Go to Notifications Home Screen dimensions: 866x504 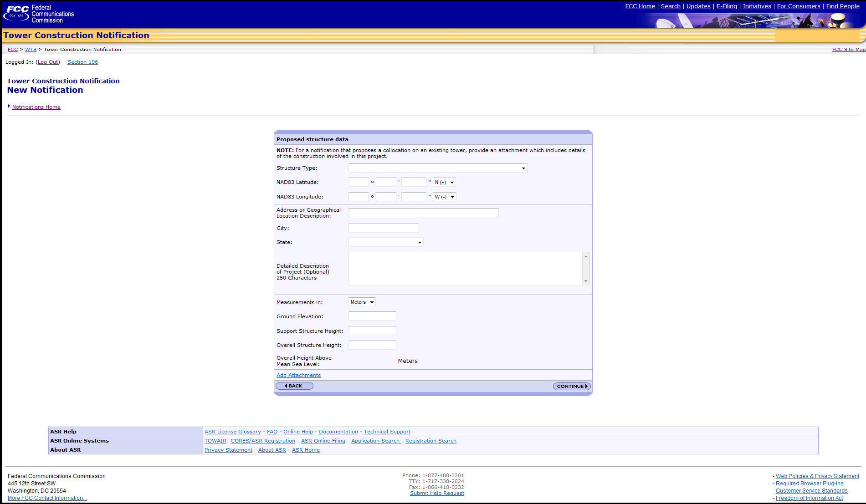click(36, 107)
